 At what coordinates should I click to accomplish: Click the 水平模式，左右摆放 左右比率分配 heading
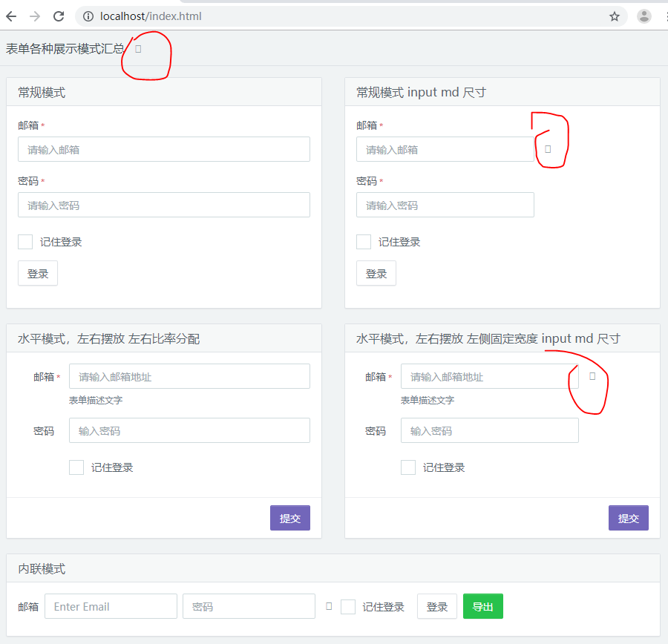coord(108,339)
